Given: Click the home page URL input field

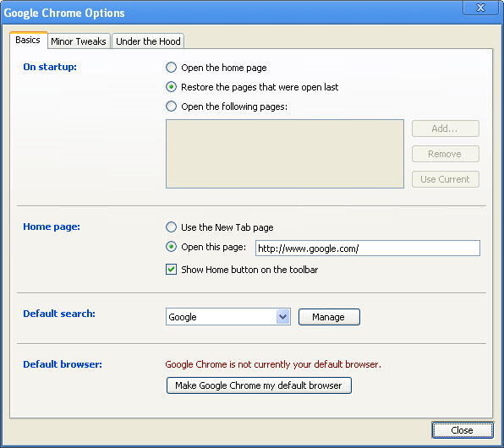Looking at the screenshot, I should coord(368,249).
